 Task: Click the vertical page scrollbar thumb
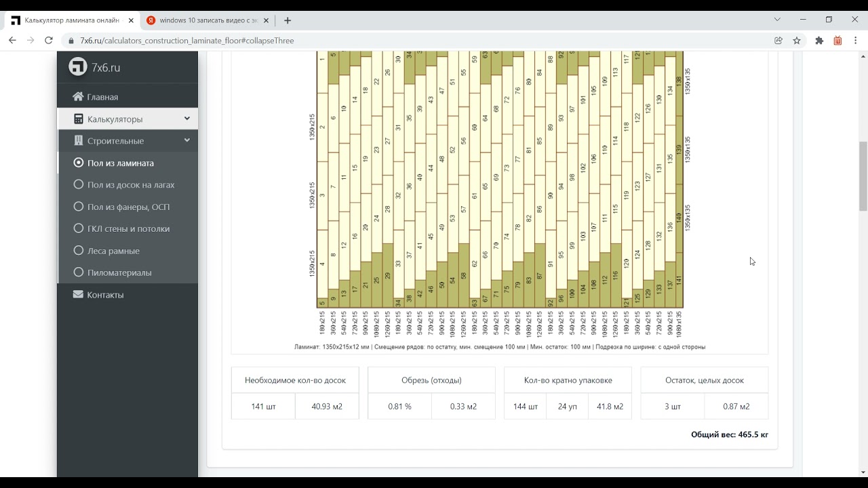(x=863, y=176)
